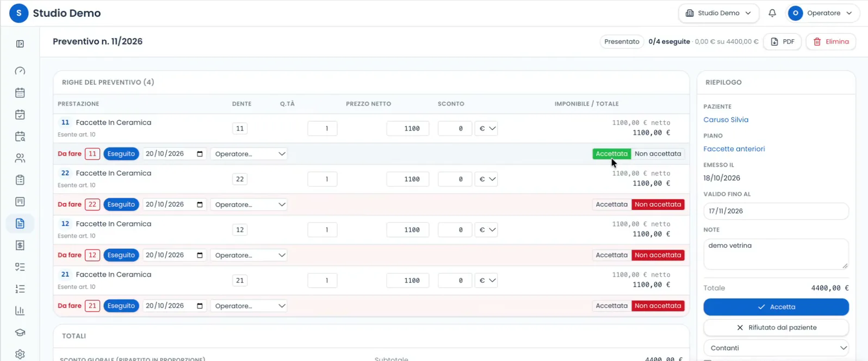Toggle Eseguito on the tooth 22 row

[121, 204]
